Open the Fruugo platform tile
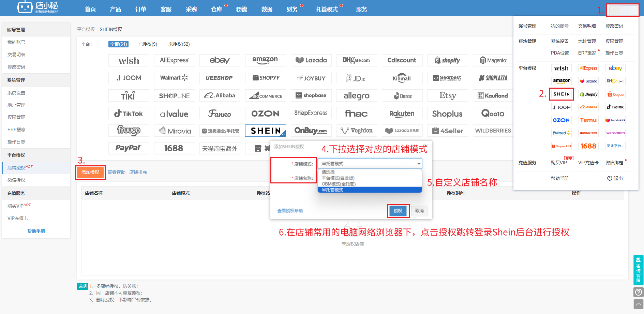Viewport: 644px width, 314px height. coord(129,131)
